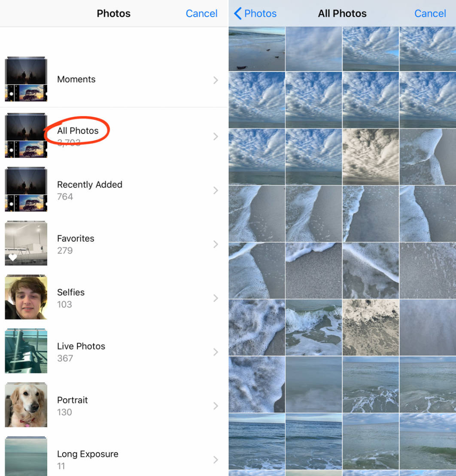Tap Cancel on the All Photos screen
Image resolution: width=456 pixels, height=476 pixels.
tap(430, 13)
